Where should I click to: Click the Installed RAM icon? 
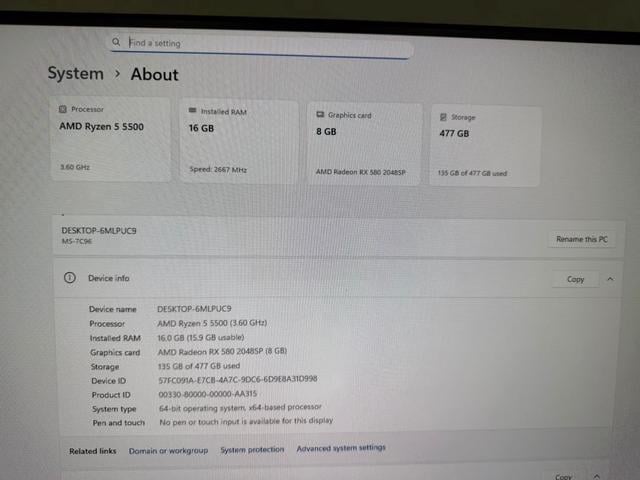coord(192,111)
